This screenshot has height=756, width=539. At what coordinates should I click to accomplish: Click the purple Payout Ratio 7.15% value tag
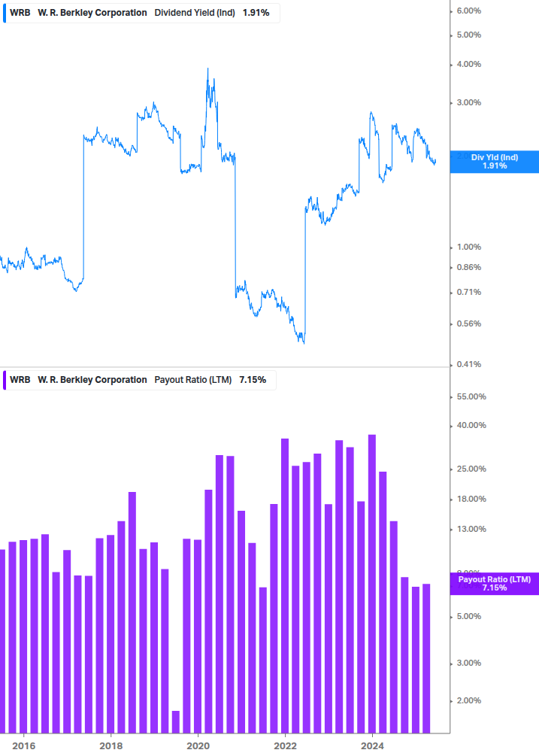point(494,584)
